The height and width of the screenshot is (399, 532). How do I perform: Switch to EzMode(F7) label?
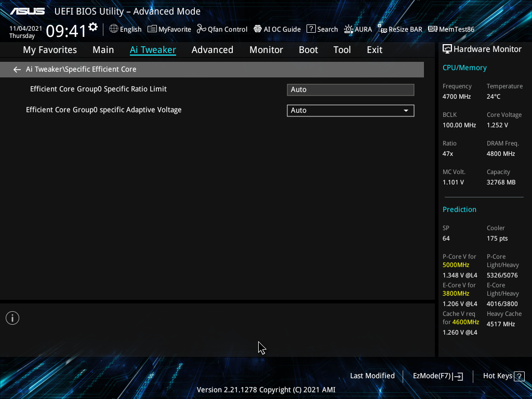[x=432, y=376]
